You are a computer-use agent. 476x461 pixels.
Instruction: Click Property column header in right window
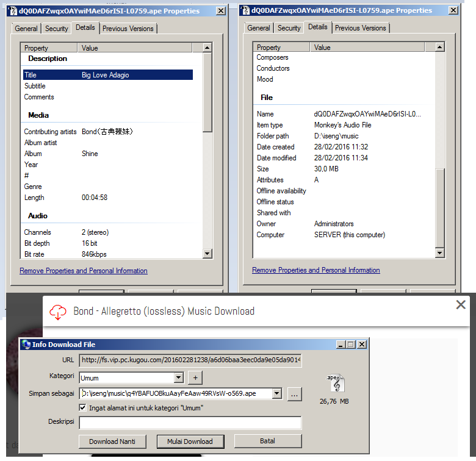point(281,48)
